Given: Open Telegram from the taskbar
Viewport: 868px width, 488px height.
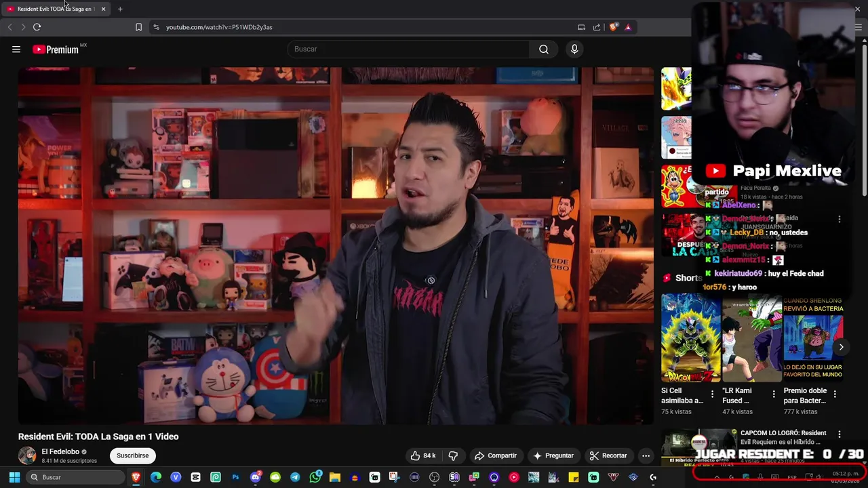Looking at the screenshot, I should pyautogui.click(x=295, y=477).
